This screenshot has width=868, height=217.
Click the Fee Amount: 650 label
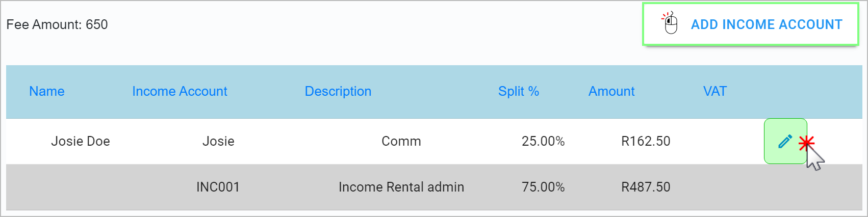57,24
